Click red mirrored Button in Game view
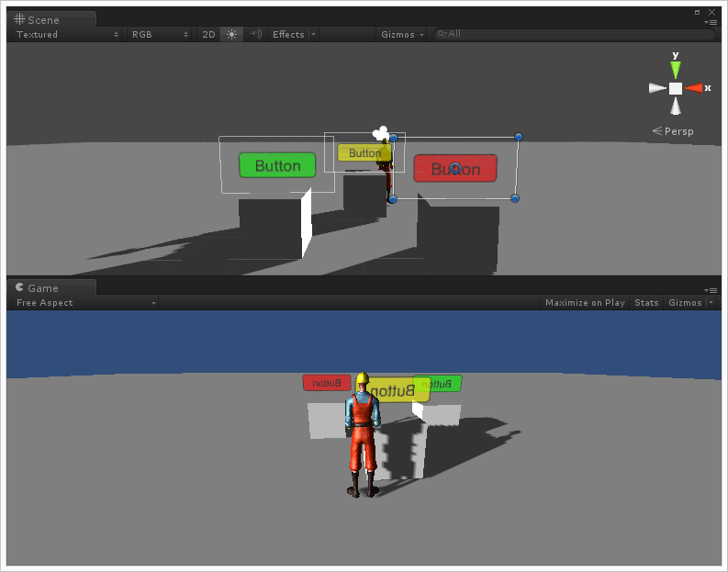Image resolution: width=728 pixels, height=572 pixels. click(327, 383)
